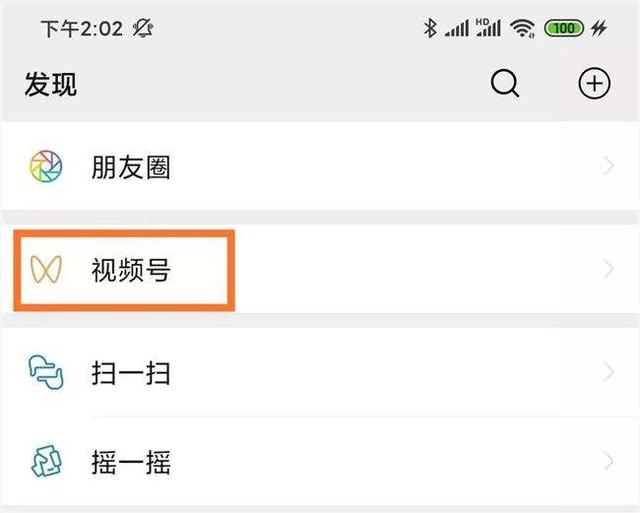Tap the 发现 page title
Screen dimensions: 640x513
[51, 85]
